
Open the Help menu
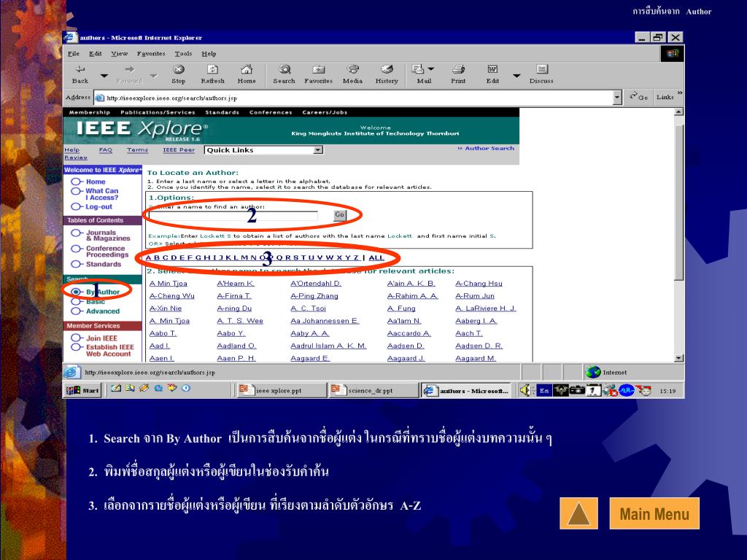click(209, 54)
